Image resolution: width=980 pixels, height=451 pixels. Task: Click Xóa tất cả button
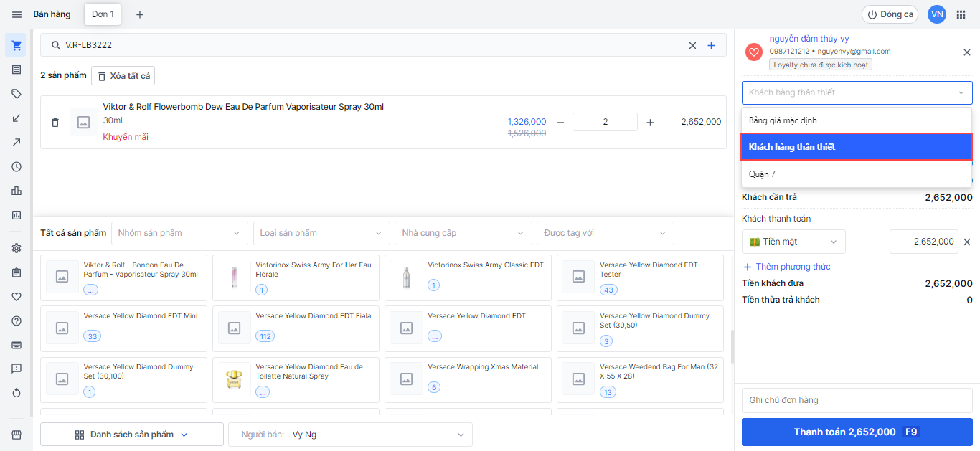pos(123,76)
